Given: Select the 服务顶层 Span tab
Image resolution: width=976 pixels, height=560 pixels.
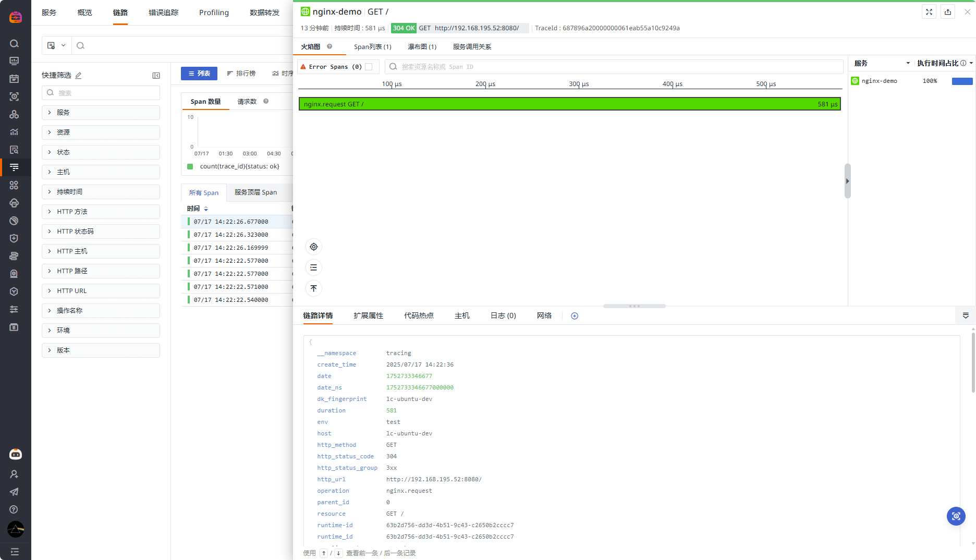Looking at the screenshot, I should pos(255,192).
